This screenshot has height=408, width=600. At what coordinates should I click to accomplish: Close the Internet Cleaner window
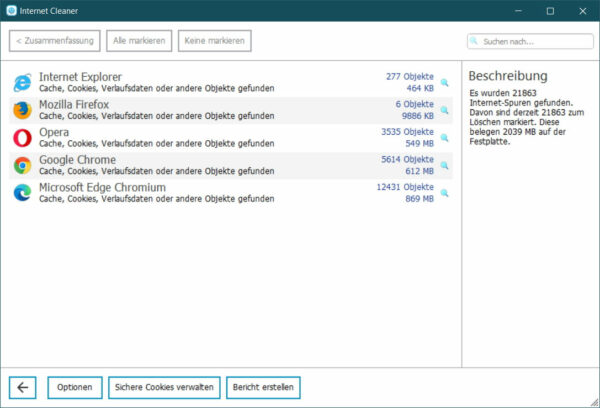(582, 11)
